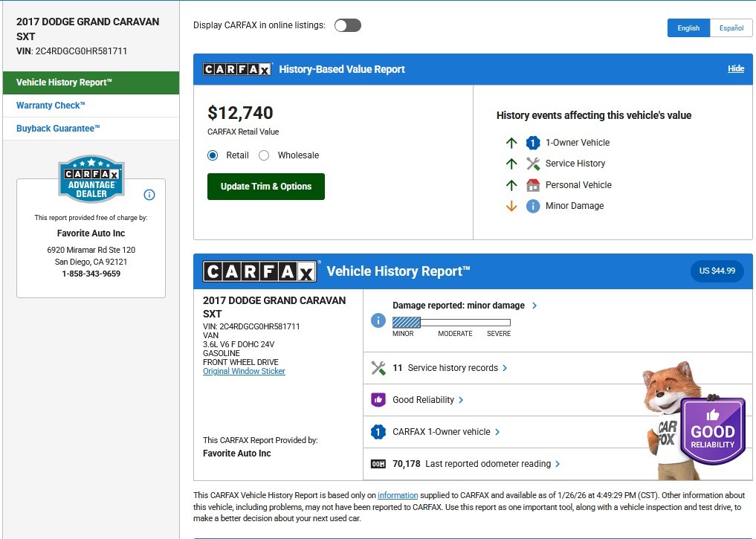Click the CARFAX Advantage Dealer badge
The image size is (756, 539).
click(91, 179)
